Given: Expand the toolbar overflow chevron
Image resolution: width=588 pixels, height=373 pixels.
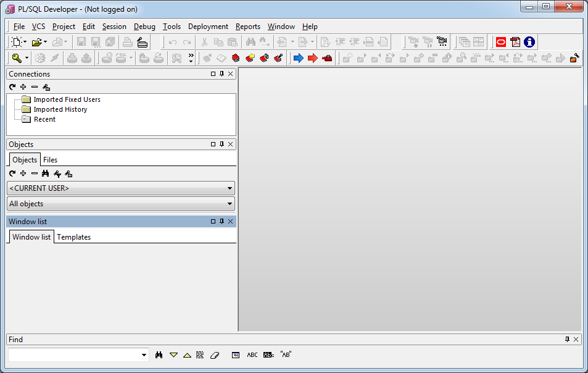Looking at the screenshot, I should pyautogui.click(x=191, y=58).
